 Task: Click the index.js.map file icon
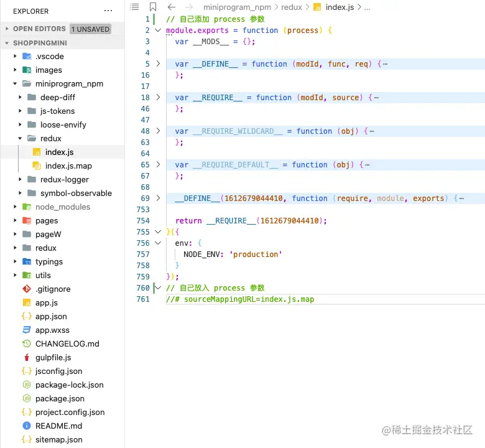37,166
